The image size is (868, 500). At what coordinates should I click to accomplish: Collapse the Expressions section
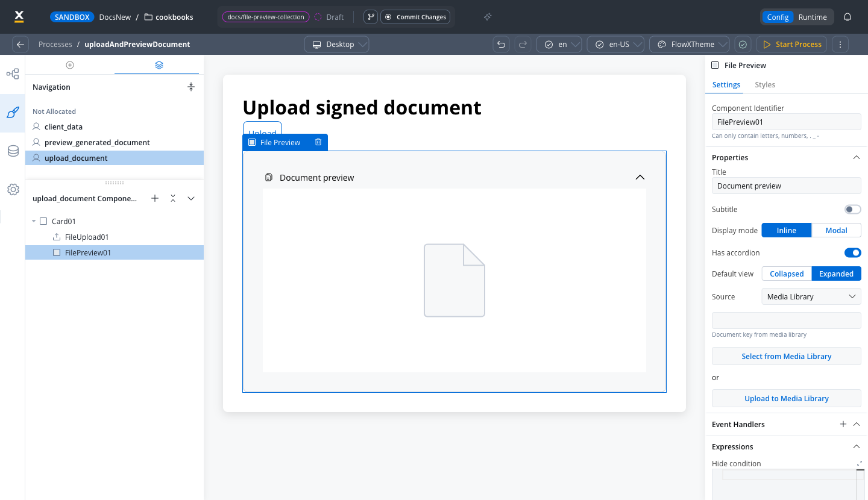coord(856,446)
